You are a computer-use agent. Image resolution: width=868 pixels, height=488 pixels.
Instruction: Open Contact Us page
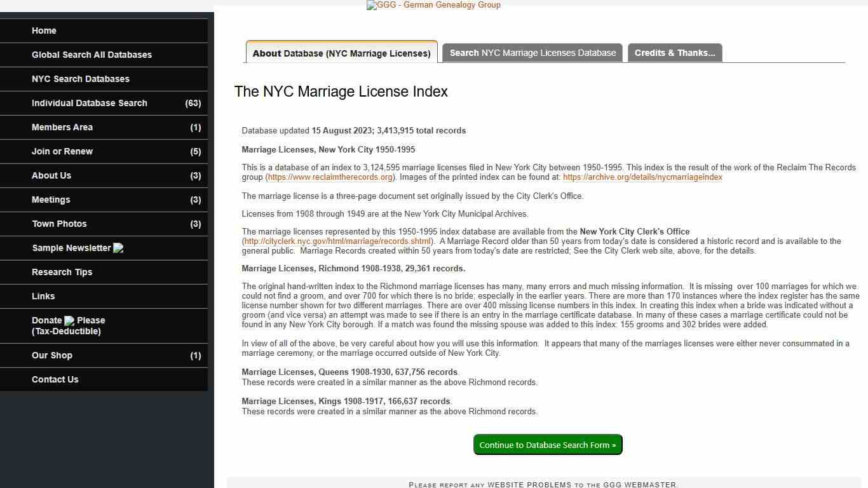coord(55,379)
